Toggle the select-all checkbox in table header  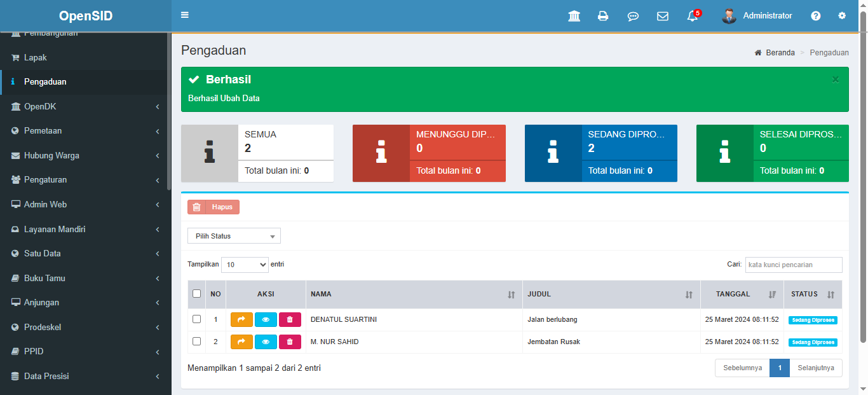(x=196, y=294)
